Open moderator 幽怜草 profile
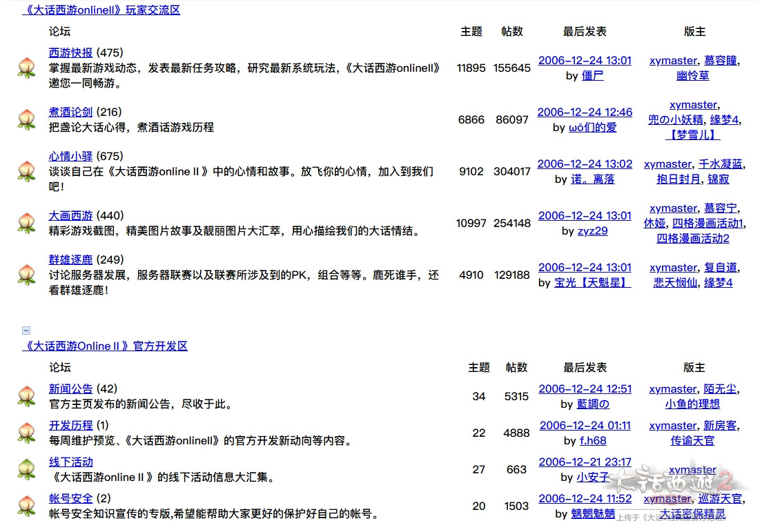The width and height of the screenshot is (762, 532). 692,75
